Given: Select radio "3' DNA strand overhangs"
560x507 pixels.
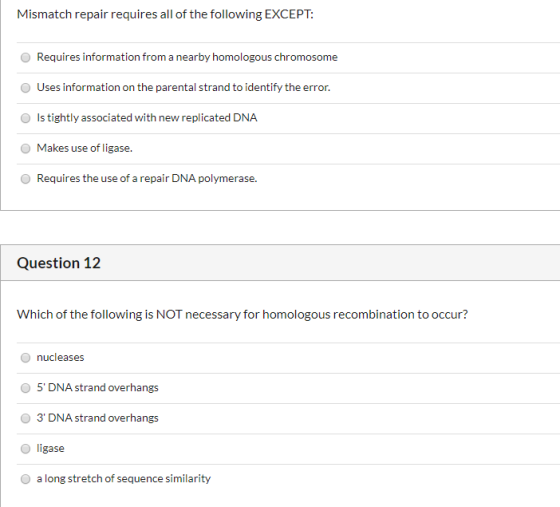Looking at the screenshot, I should click(25, 418).
